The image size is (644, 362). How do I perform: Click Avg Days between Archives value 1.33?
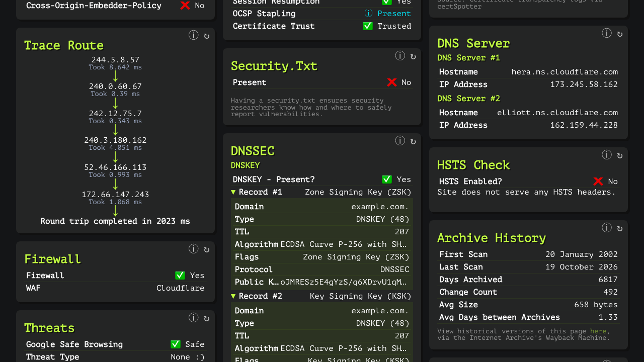(x=608, y=317)
